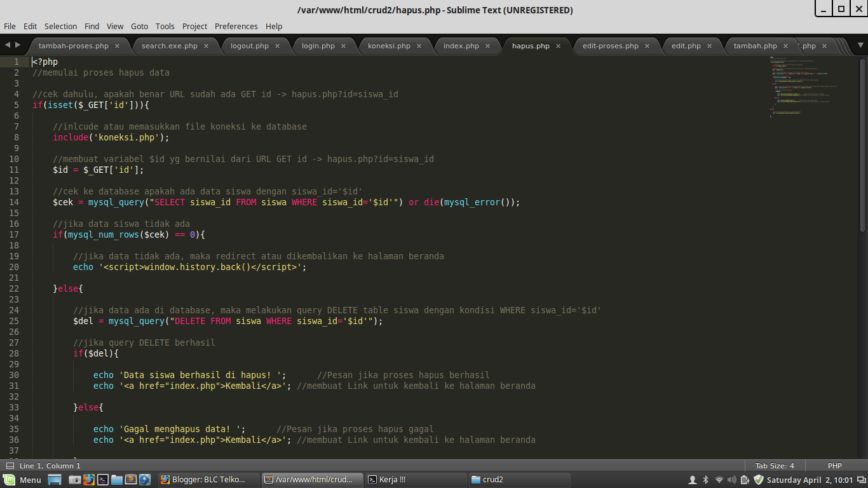
Task: Switch to the tambah.php tab
Action: pyautogui.click(x=755, y=46)
